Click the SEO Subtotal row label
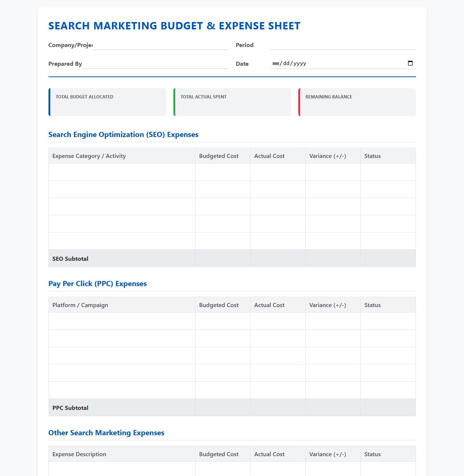Image resolution: width=464 pixels, height=476 pixels. pos(71,259)
